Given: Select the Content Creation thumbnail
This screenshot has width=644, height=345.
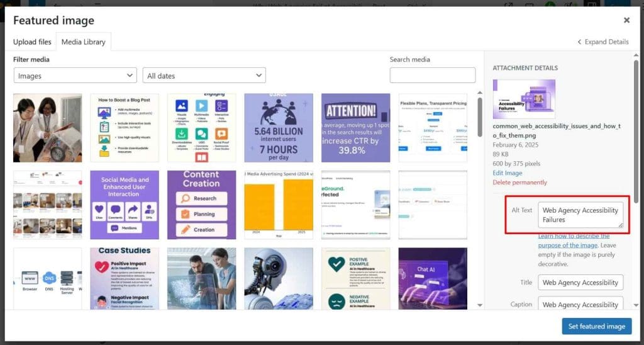Looking at the screenshot, I should (201, 205).
